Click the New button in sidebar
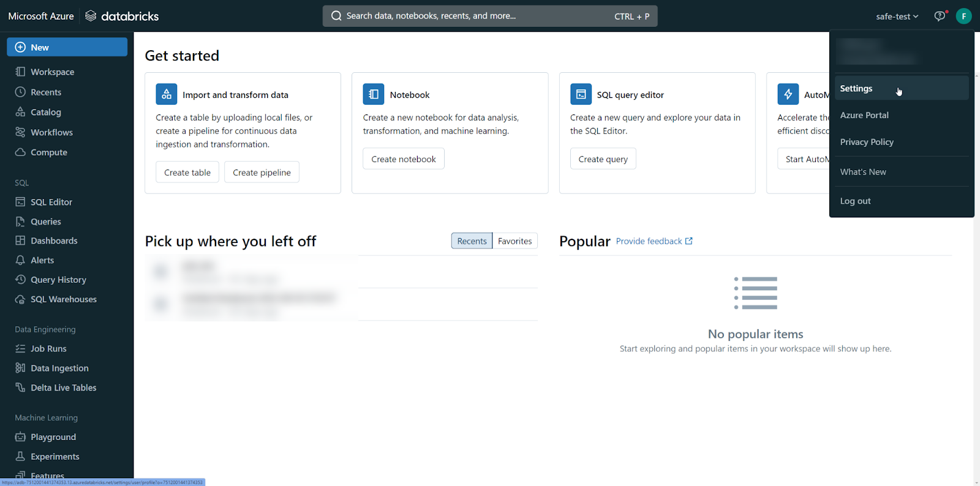The image size is (980, 486). tap(67, 47)
